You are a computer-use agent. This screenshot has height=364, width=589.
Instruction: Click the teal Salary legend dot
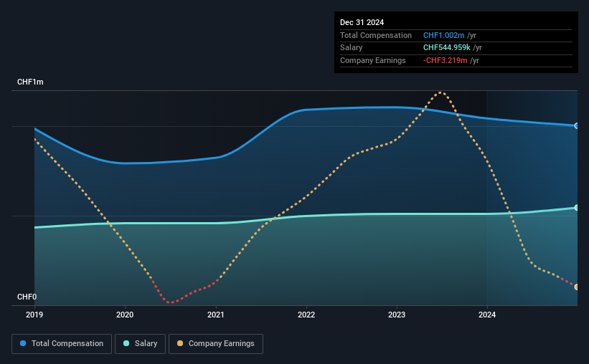click(126, 343)
